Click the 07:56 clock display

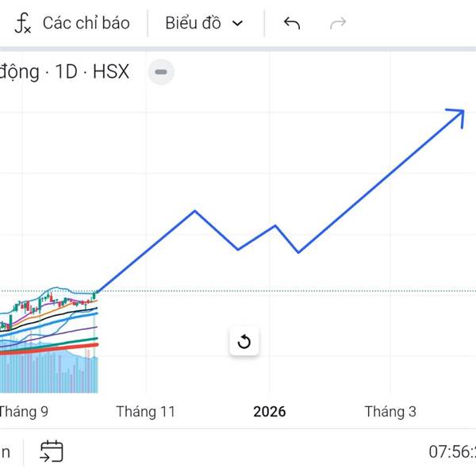point(451,452)
